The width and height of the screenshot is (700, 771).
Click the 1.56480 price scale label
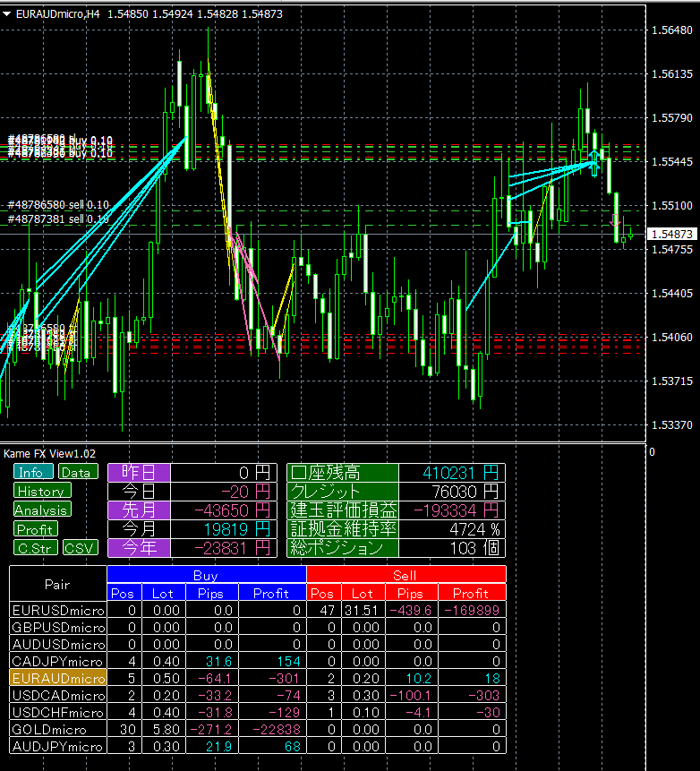tap(672, 30)
